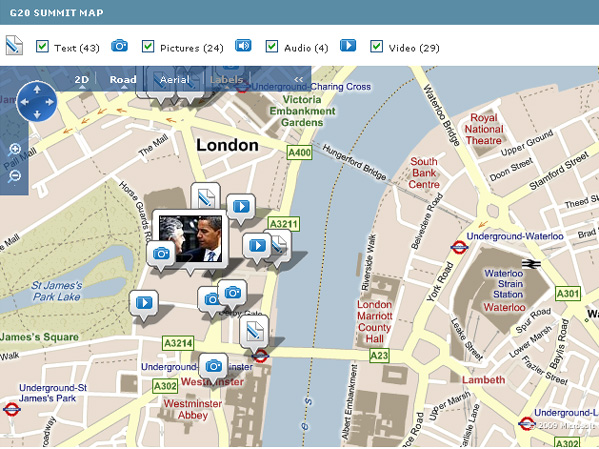Screen dimensions: 599x449
Task: Click the Royal National Theatre label
Action: tap(484, 129)
